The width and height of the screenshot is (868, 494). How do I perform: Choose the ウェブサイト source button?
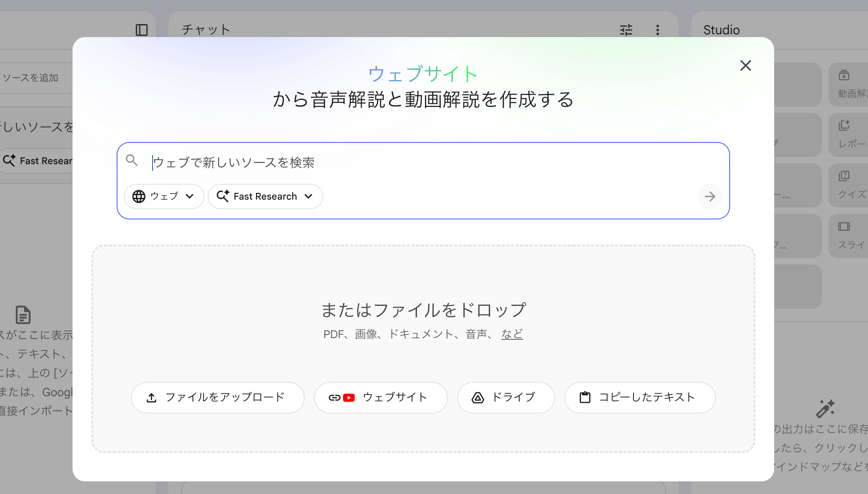380,397
